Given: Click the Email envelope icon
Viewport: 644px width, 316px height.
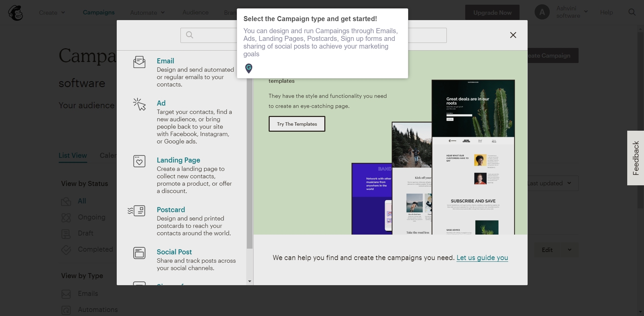Looking at the screenshot, I should (x=139, y=62).
